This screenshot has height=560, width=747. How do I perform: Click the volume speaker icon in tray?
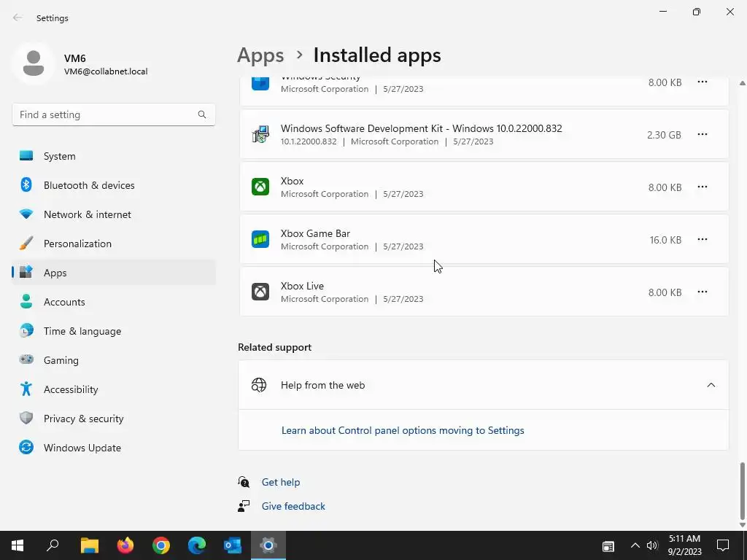651,545
